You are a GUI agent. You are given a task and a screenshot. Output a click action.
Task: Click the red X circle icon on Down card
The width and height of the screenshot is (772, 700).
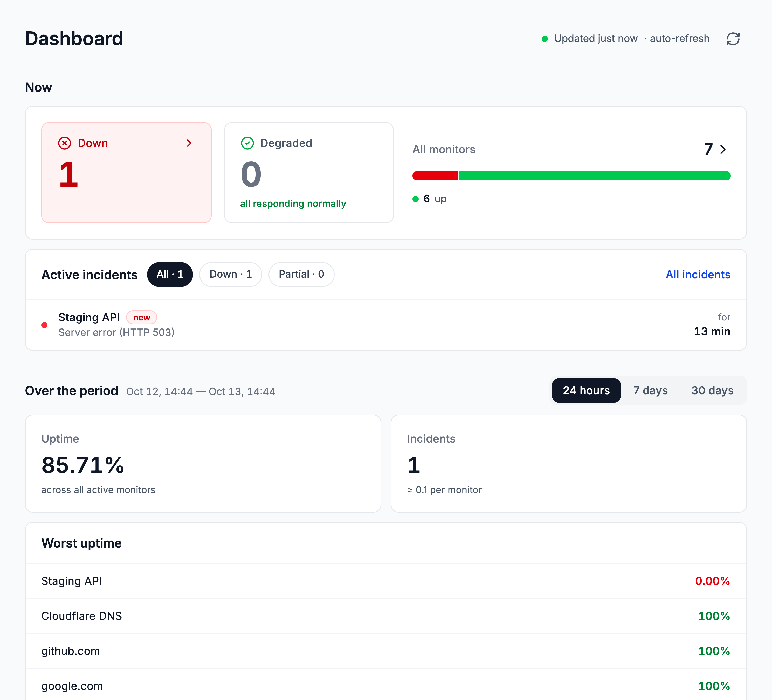click(64, 143)
